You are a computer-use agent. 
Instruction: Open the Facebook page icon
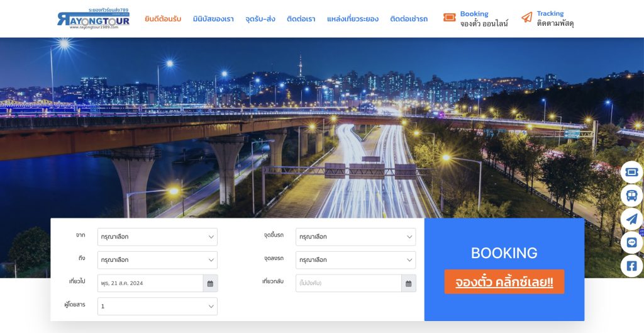tap(631, 266)
